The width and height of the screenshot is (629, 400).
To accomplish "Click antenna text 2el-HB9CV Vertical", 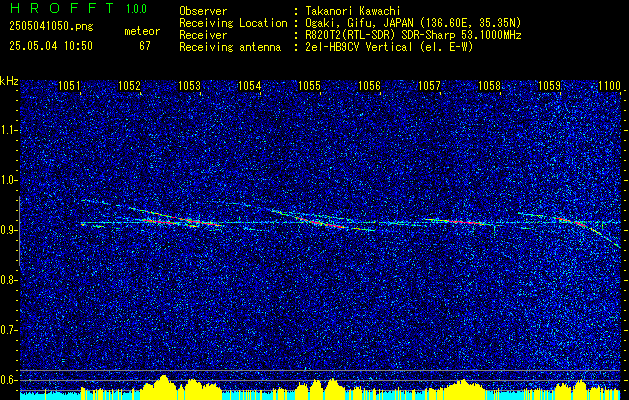I will [x=359, y=47].
